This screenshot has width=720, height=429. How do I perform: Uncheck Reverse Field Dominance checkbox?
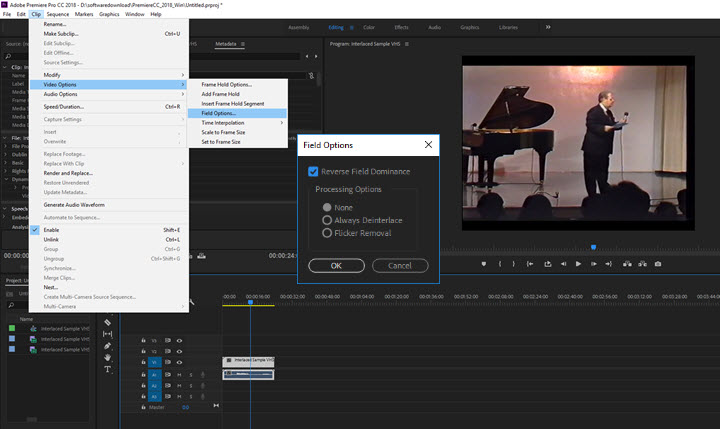[x=314, y=172]
